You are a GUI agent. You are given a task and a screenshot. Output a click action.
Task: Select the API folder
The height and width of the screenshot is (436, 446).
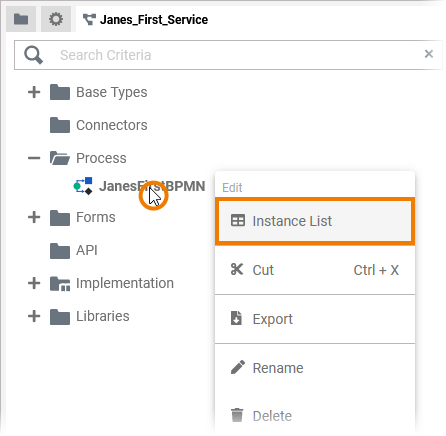[74, 250]
